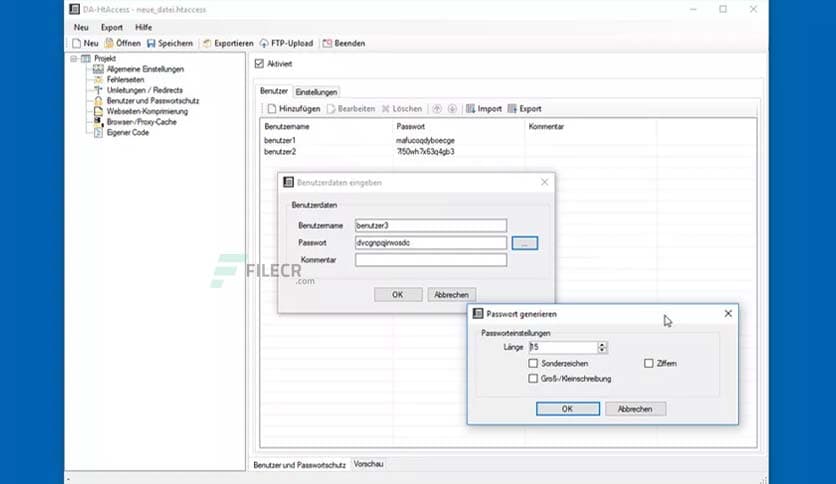Click the Passwort column header
Viewport: 836px width, 484px height.
[459, 127]
